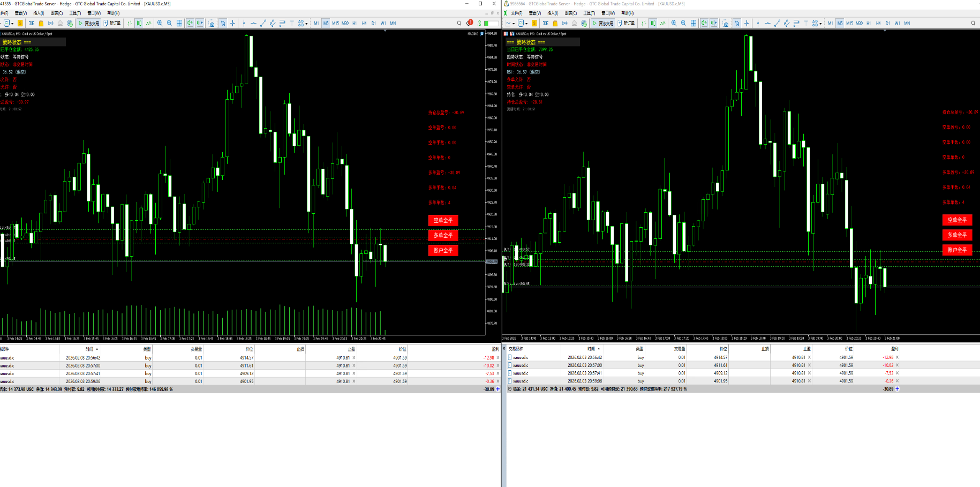Open the search magnifier in right window

(973, 23)
